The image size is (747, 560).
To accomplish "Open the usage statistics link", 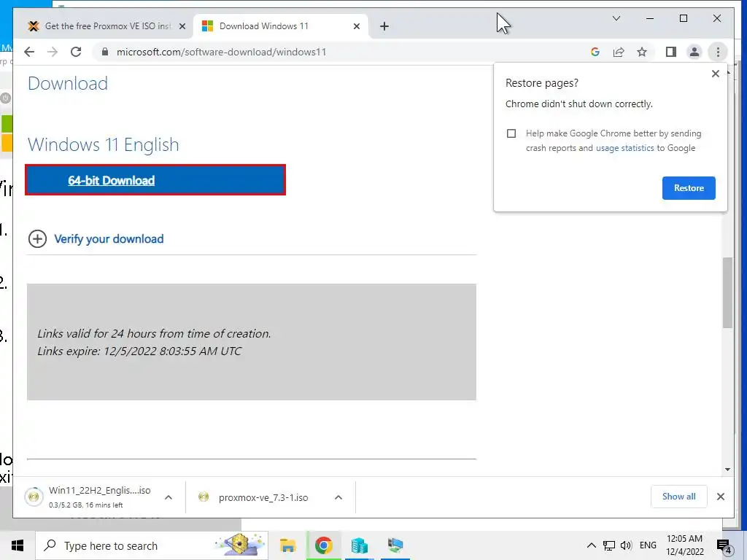I will [x=624, y=148].
